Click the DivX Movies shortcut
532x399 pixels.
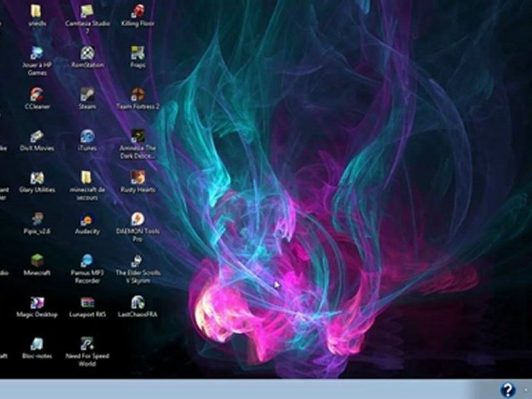[x=37, y=136]
